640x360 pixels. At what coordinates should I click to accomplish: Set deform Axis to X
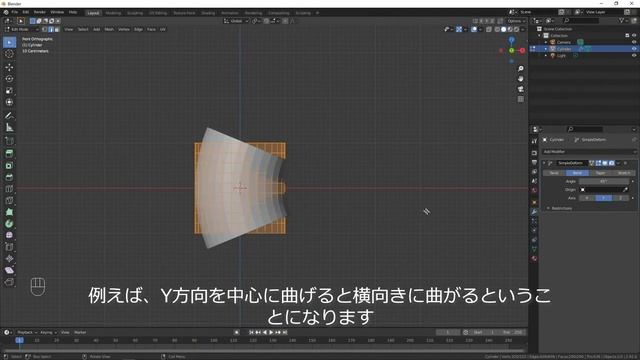coord(587,198)
